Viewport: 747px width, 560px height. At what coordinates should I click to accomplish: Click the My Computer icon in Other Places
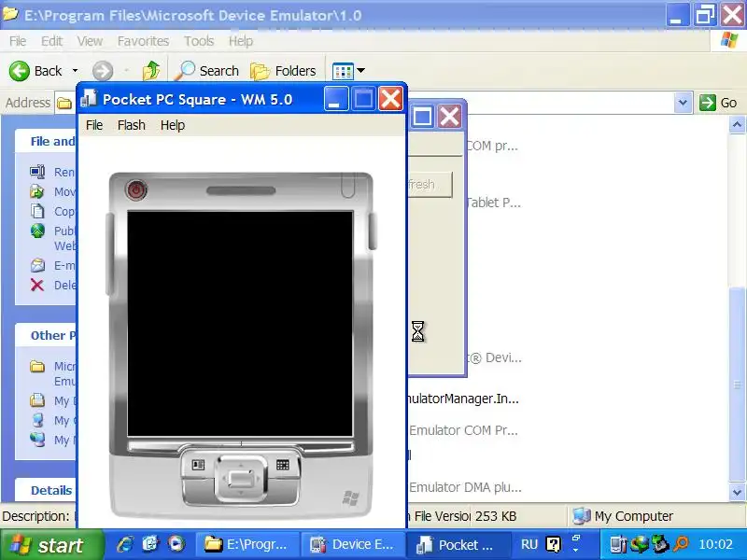[37, 420]
